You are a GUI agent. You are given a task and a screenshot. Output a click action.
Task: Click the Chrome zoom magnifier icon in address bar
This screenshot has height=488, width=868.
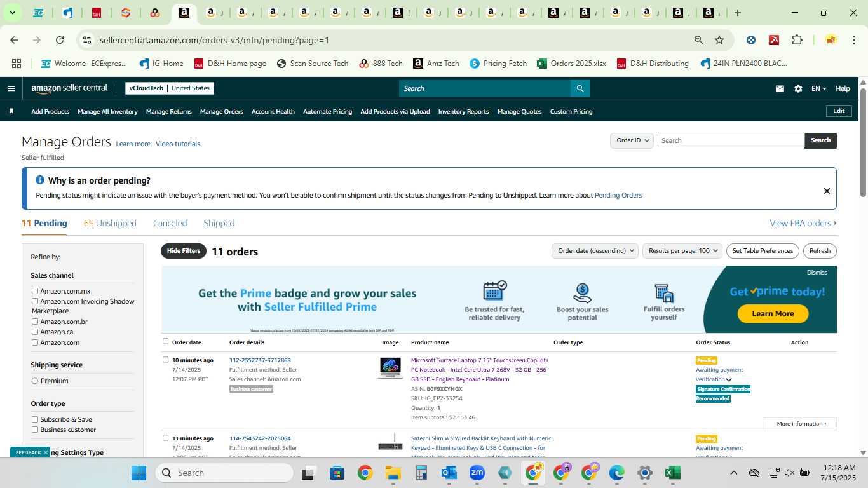click(x=699, y=40)
